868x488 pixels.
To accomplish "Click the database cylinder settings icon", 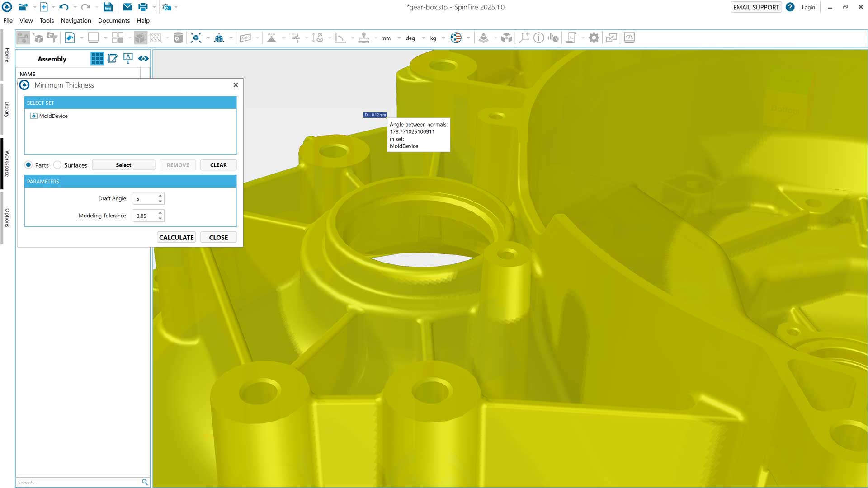I will pos(178,38).
